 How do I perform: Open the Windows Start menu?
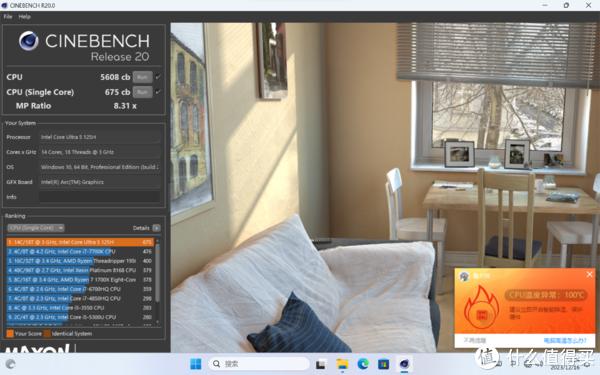196,364
